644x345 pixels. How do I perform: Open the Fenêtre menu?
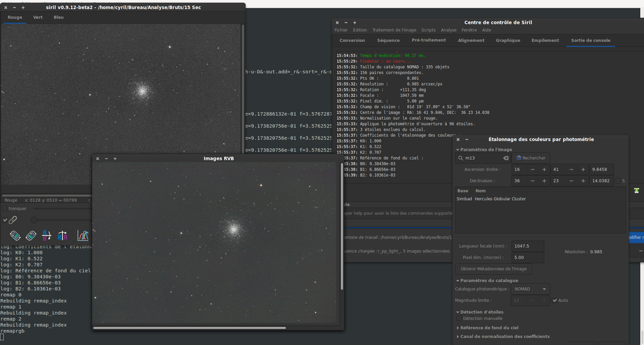tap(469, 30)
